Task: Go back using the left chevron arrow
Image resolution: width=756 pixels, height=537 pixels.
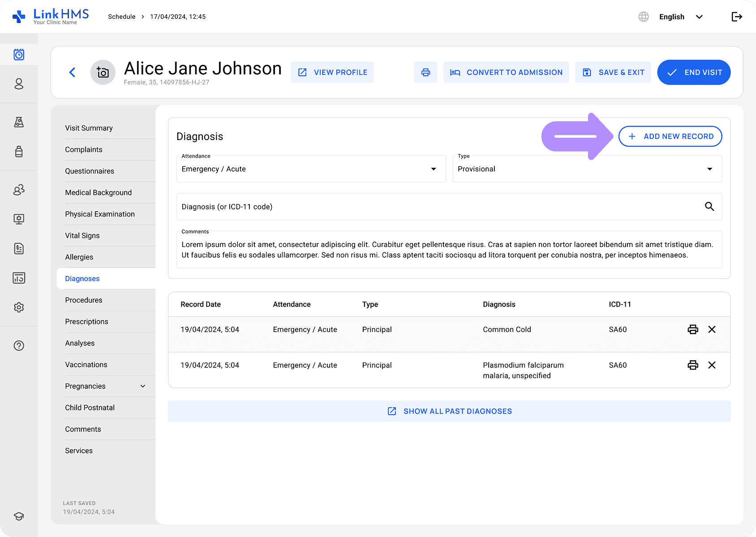Action: click(x=73, y=72)
